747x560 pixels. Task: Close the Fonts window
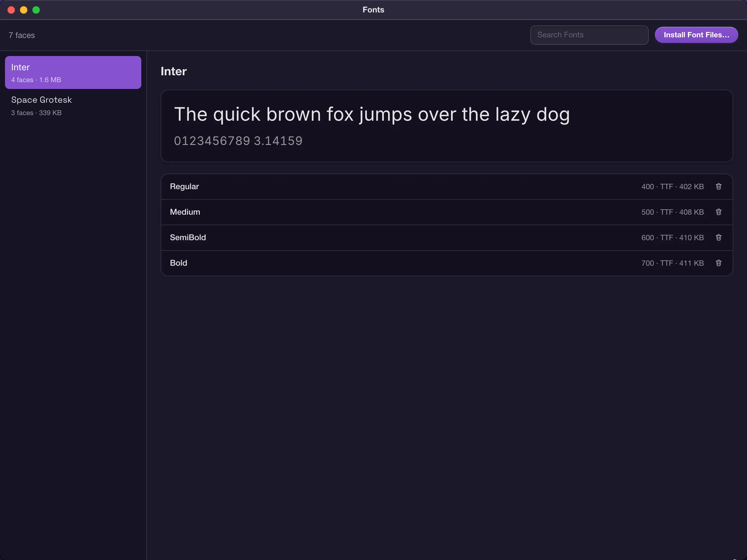(x=11, y=10)
